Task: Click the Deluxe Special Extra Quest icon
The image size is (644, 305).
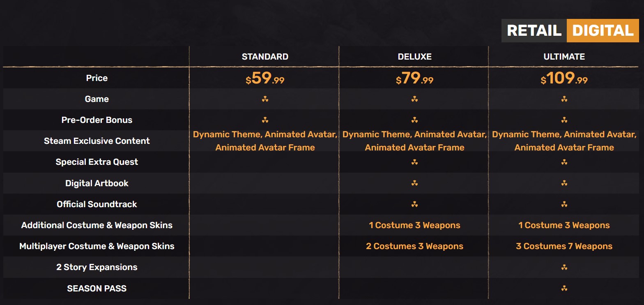Action: (414, 162)
